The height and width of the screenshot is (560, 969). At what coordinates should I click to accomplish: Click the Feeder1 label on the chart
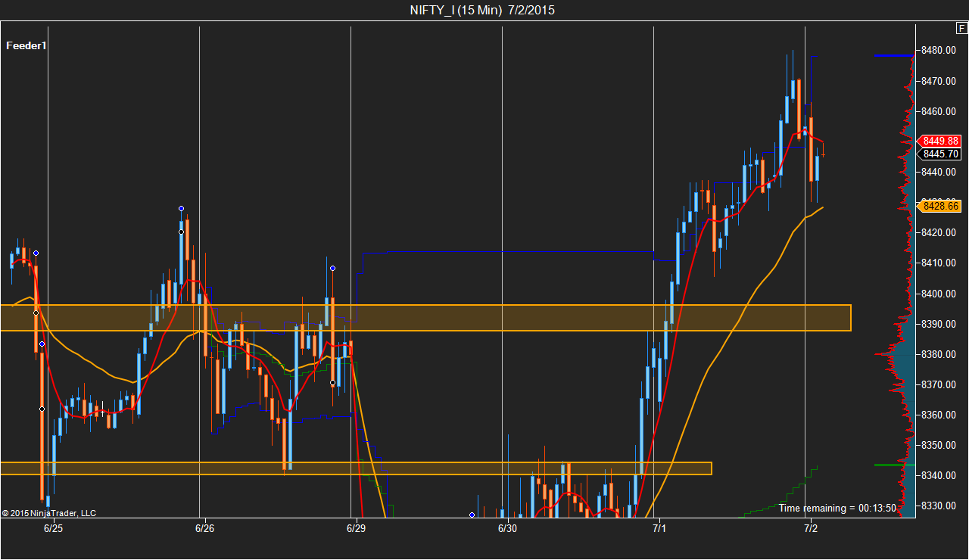coord(26,45)
